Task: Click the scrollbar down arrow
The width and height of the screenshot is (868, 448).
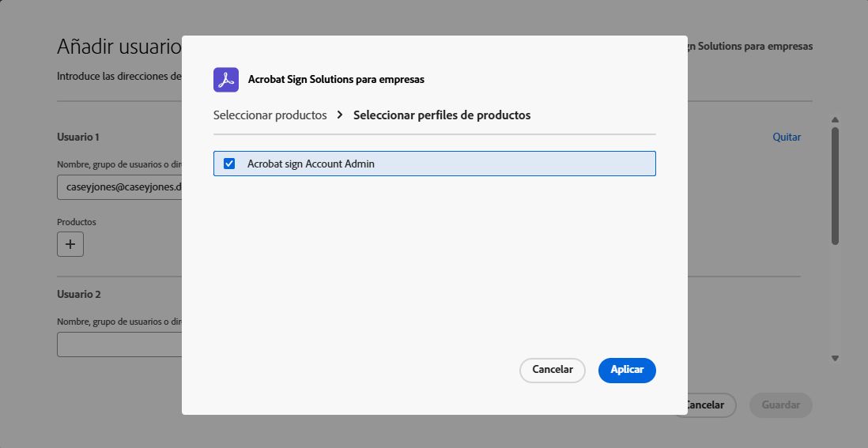Action: [x=835, y=358]
